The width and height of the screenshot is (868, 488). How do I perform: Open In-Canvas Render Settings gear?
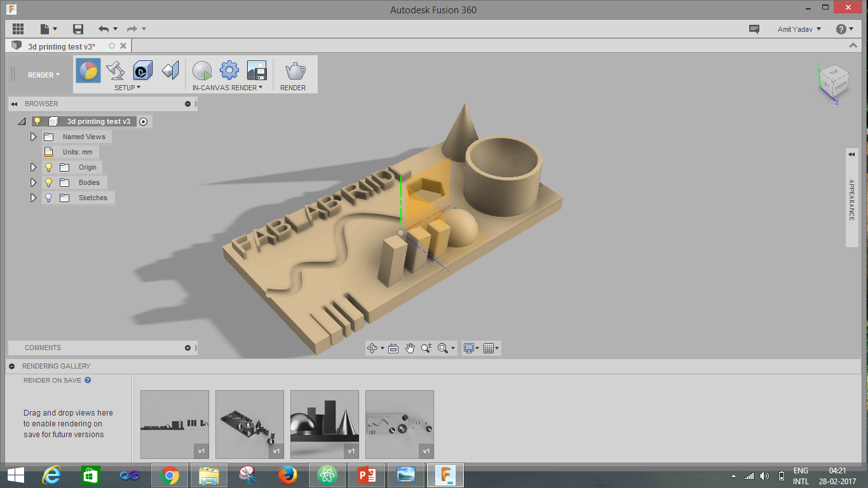point(229,70)
